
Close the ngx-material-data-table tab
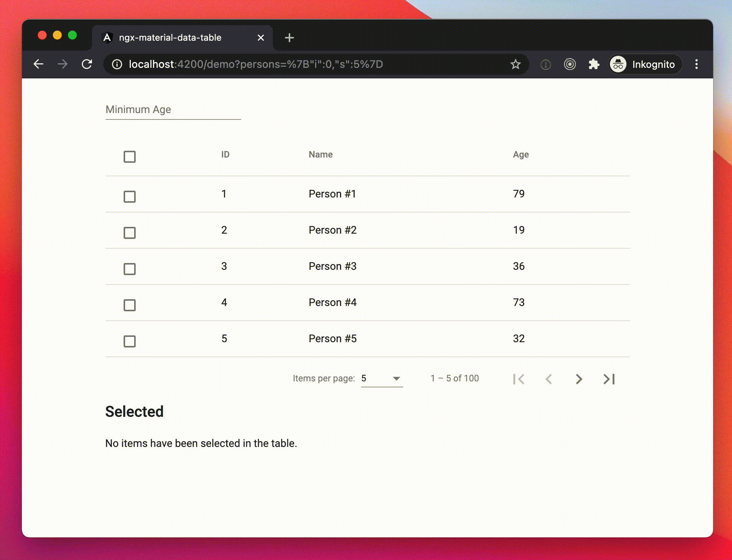[x=260, y=38]
